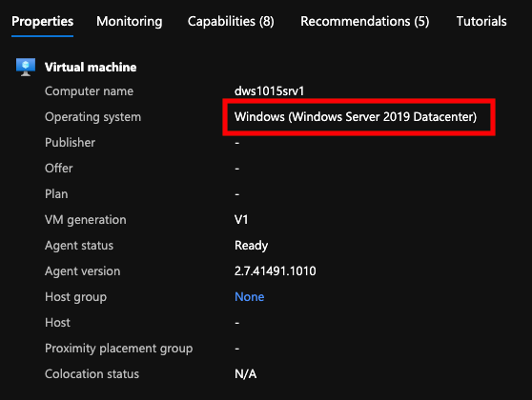
Task: Click the Computer name label
Action: (x=89, y=91)
